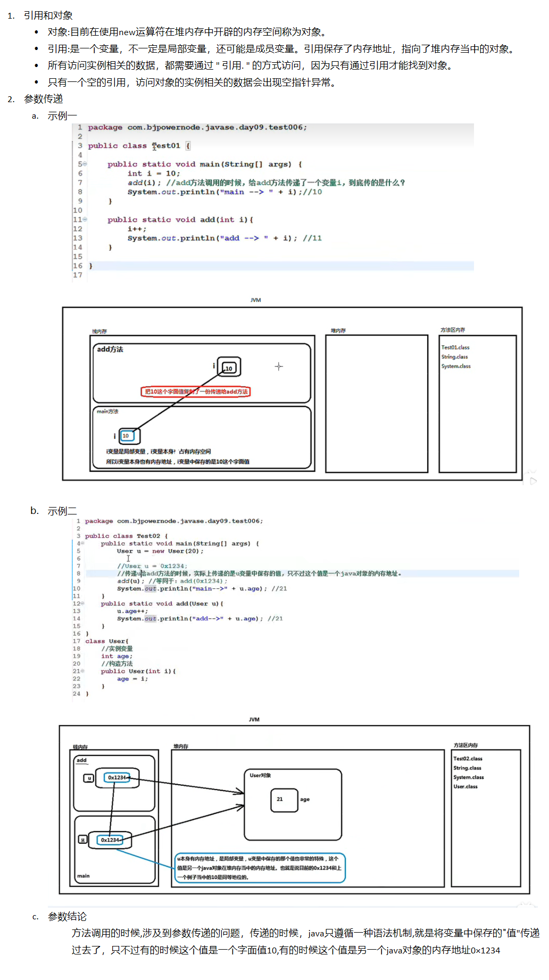
Task: Click highlighted comment '传递u给add方法的时候'
Action: [260, 574]
